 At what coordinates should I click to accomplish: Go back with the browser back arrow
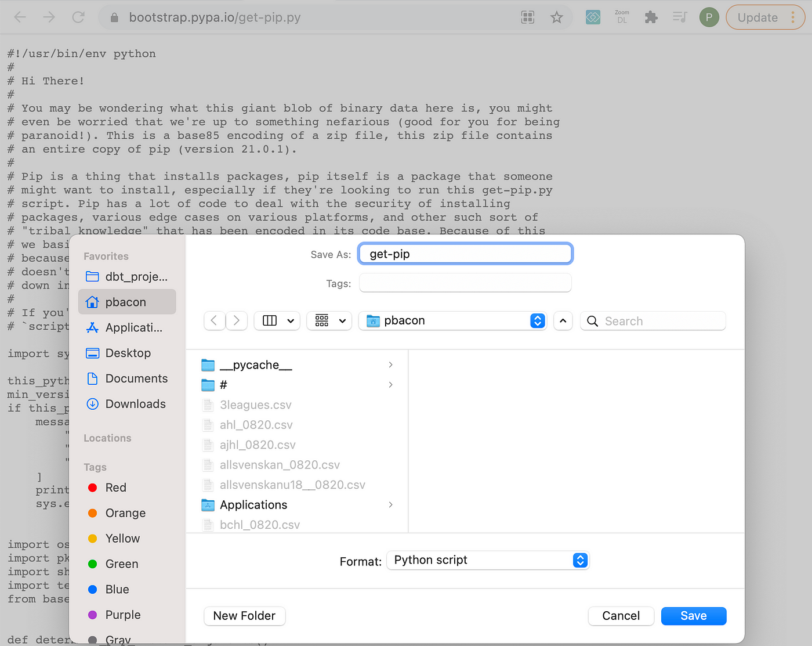click(20, 17)
